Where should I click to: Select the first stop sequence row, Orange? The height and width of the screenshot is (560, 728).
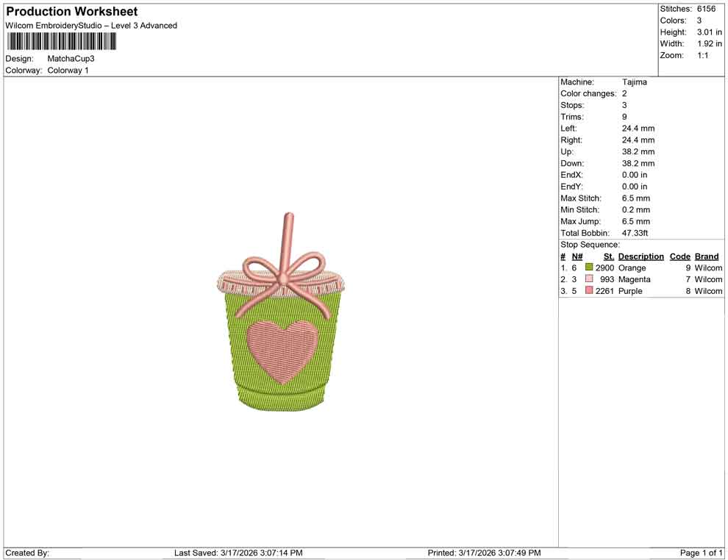pos(632,268)
